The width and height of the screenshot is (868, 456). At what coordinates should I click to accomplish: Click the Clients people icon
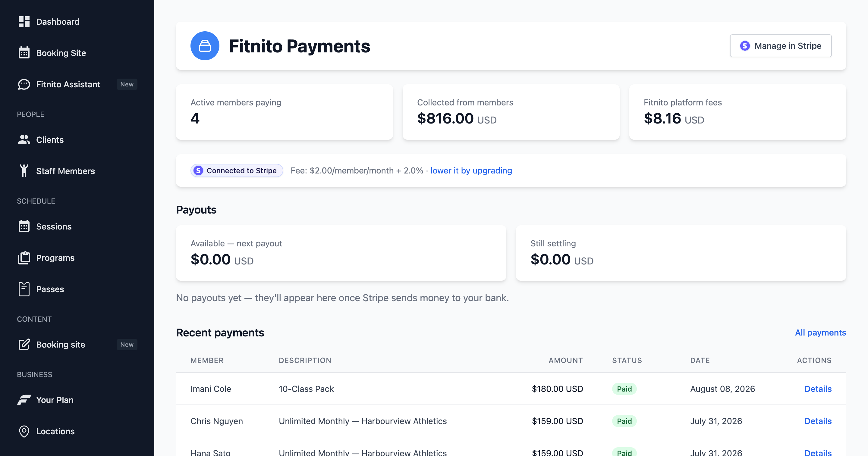tap(24, 140)
